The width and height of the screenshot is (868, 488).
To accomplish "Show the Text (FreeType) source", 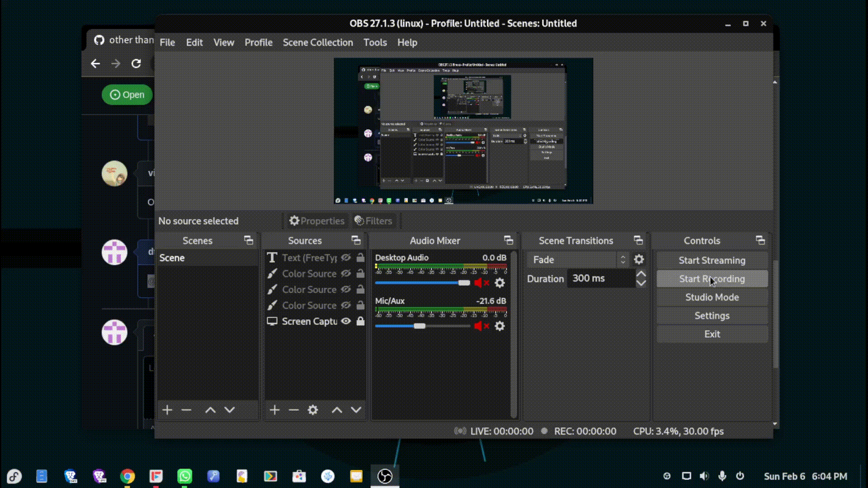I will point(346,258).
